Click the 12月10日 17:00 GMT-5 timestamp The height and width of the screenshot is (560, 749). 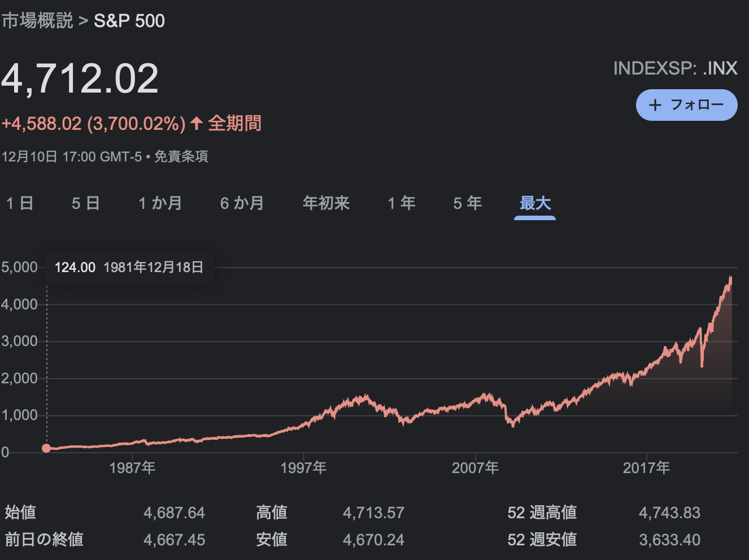pos(72,156)
